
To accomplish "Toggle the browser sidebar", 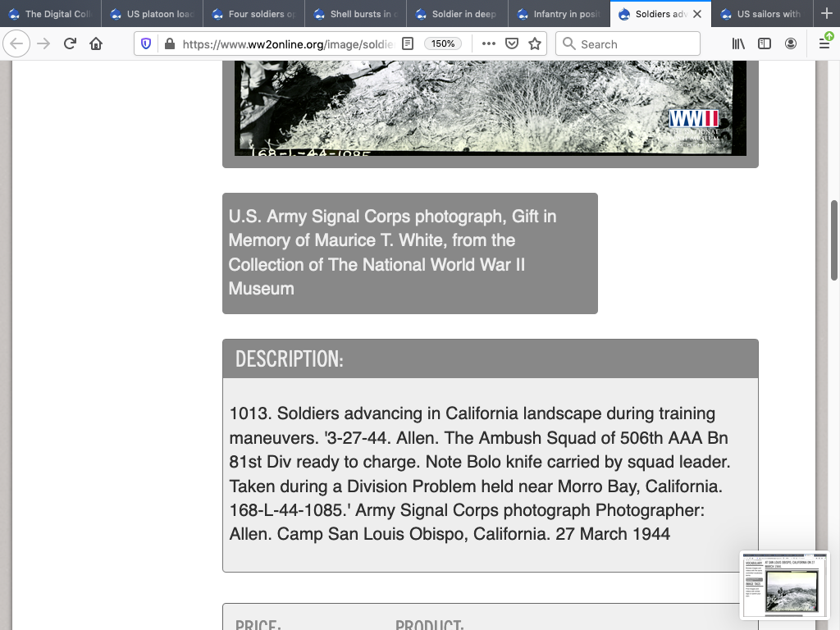I will (765, 44).
